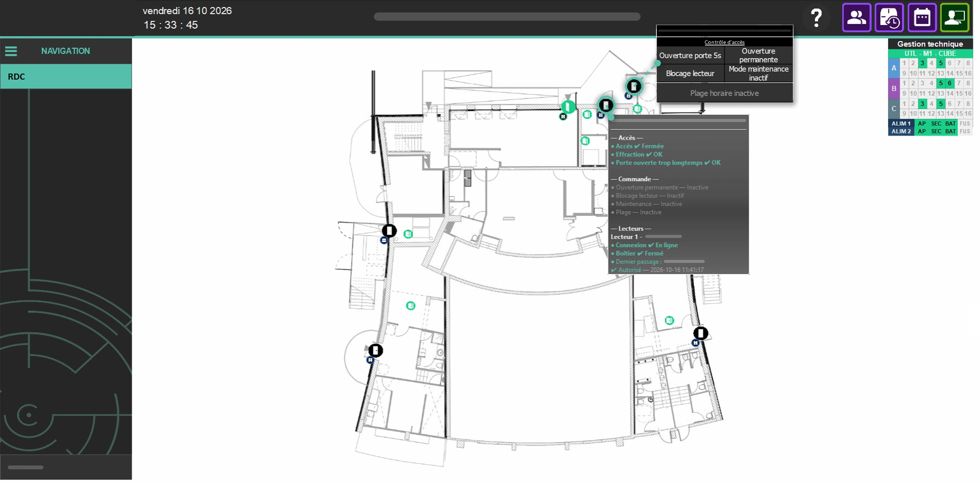The height and width of the screenshot is (484, 980).
Task: Click the green operator session icon
Action: [x=955, y=18]
